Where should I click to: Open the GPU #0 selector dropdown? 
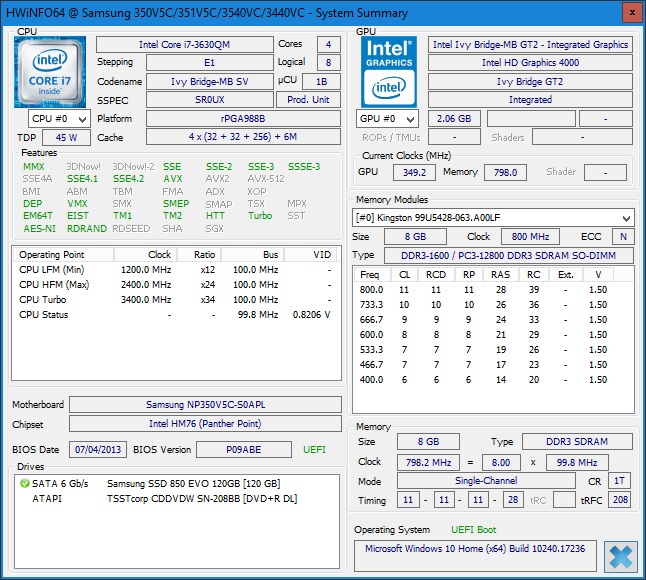tap(388, 118)
